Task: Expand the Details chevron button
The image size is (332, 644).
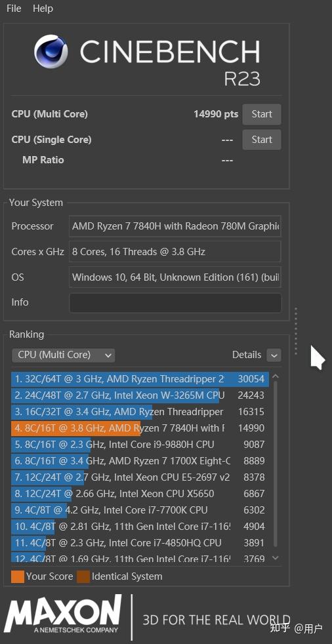Action: 274,355
